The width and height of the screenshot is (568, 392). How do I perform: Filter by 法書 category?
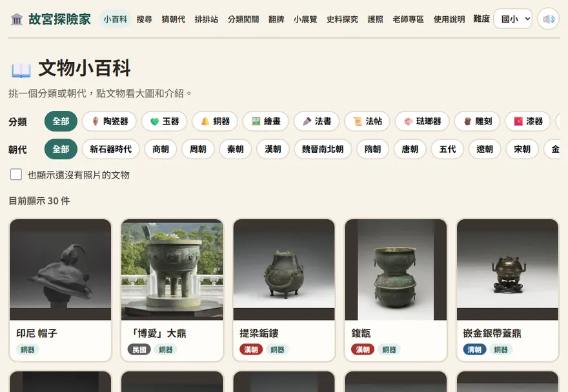coord(316,121)
